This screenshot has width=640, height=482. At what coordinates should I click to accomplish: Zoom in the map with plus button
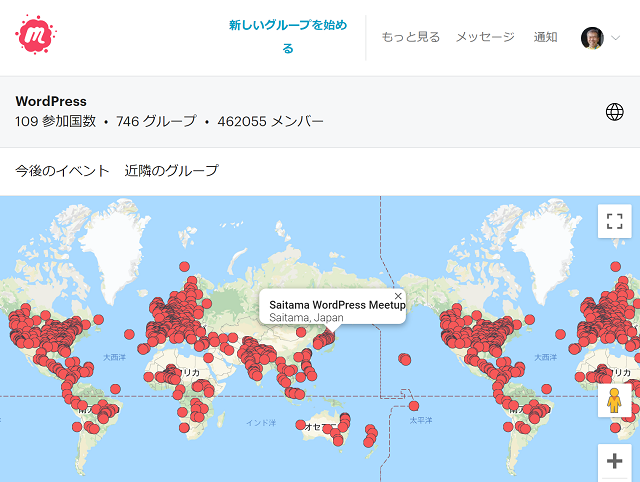pyautogui.click(x=614, y=461)
